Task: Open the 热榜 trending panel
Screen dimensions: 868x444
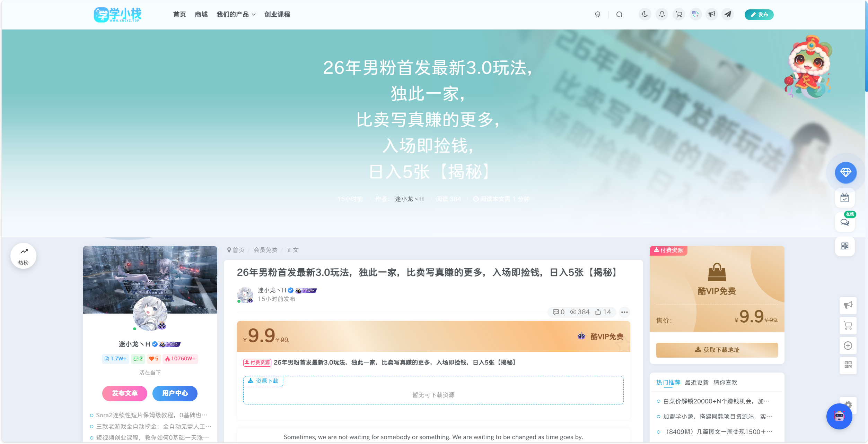Action: pyautogui.click(x=24, y=256)
